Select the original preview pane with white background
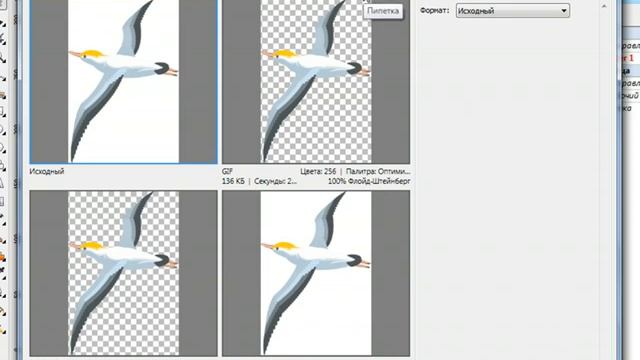Screen dimensions: 640x360 click(x=124, y=81)
